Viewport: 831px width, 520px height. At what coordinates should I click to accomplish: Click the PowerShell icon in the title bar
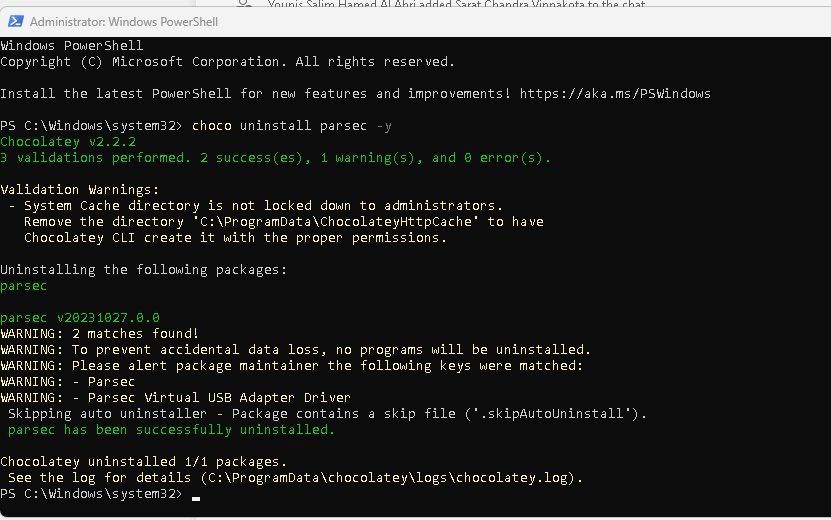click(x=15, y=21)
